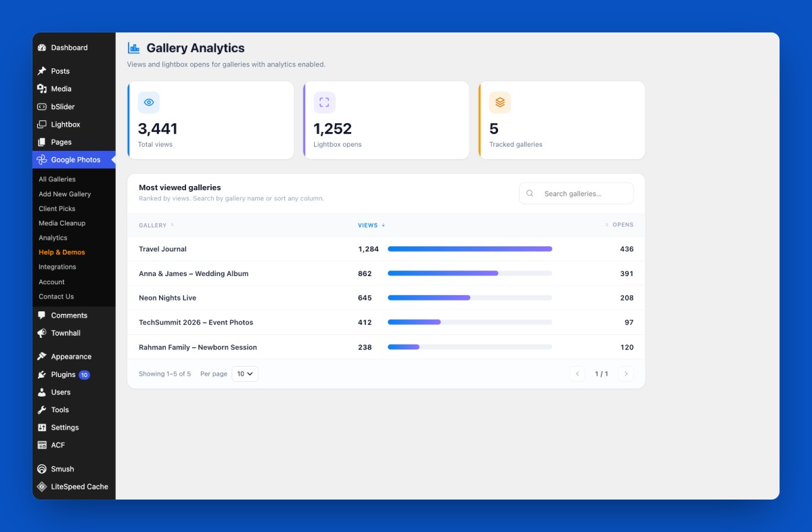Click the 391 opens value
The width and height of the screenshot is (812, 532).
[x=627, y=273]
